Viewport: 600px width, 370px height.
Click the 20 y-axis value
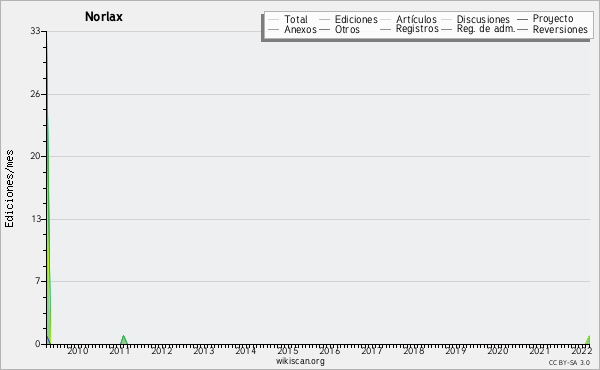coord(36,156)
